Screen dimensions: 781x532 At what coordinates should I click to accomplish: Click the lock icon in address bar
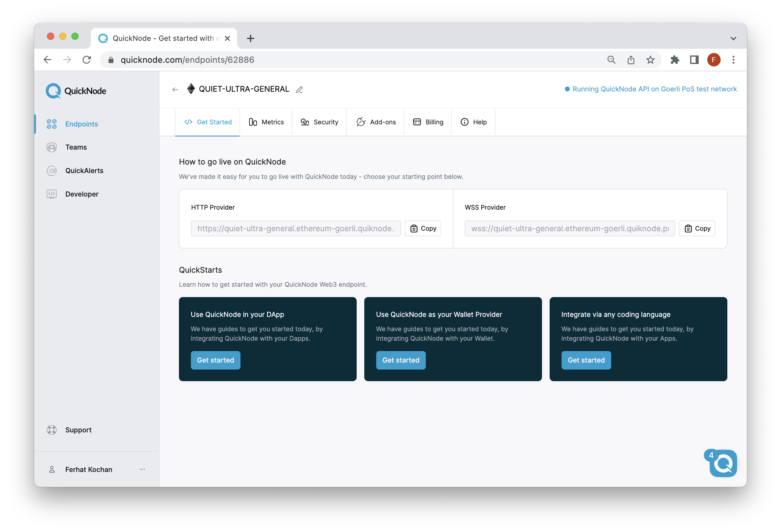click(x=111, y=60)
